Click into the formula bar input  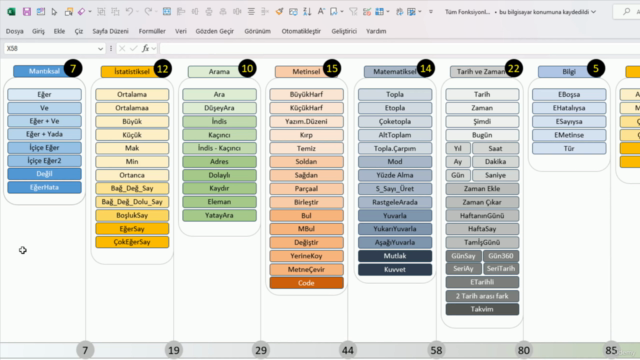click(400, 49)
